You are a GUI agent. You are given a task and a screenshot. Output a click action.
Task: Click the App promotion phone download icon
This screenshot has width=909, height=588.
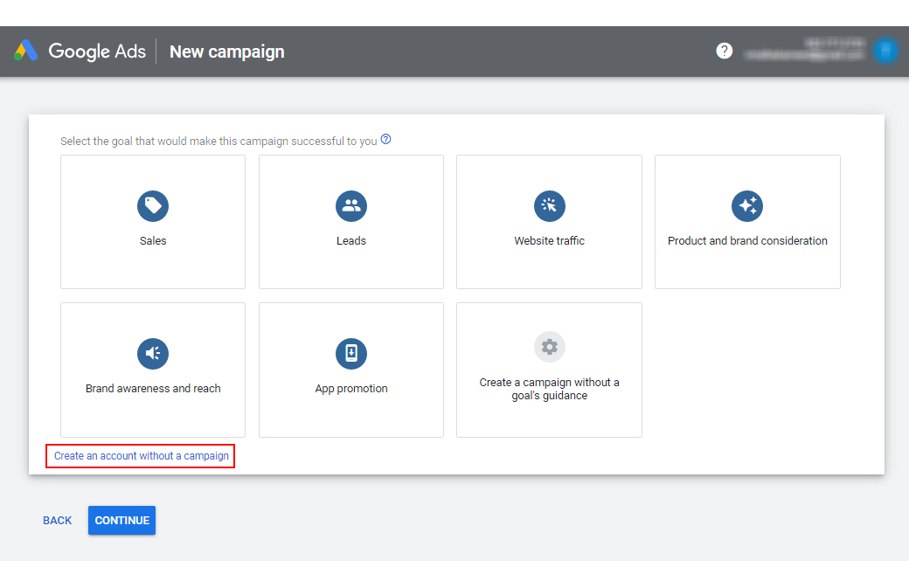351,353
